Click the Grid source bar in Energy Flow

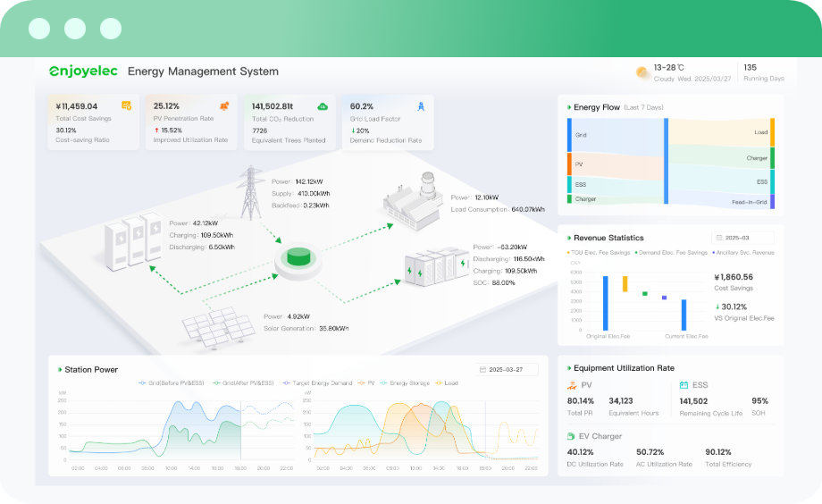[569, 134]
